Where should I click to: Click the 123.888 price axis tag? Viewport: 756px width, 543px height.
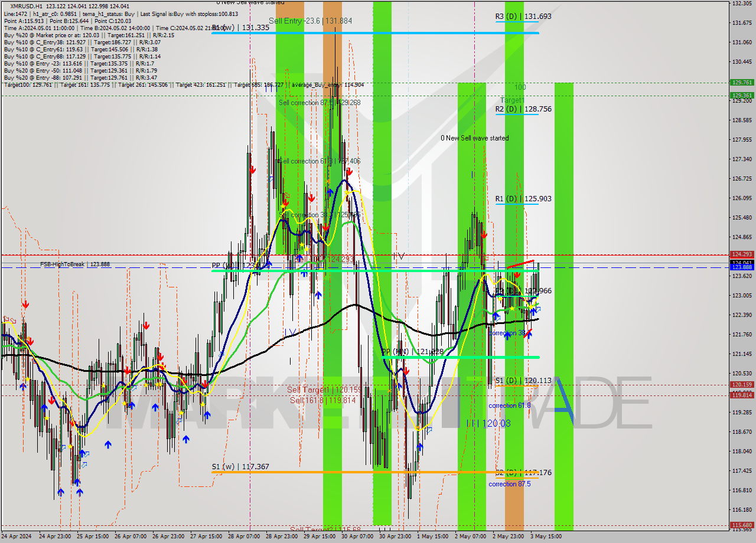click(742, 267)
